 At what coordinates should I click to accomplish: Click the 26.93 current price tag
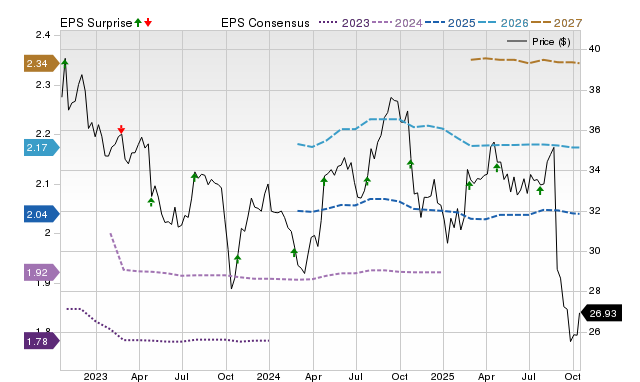pyautogui.click(x=601, y=313)
